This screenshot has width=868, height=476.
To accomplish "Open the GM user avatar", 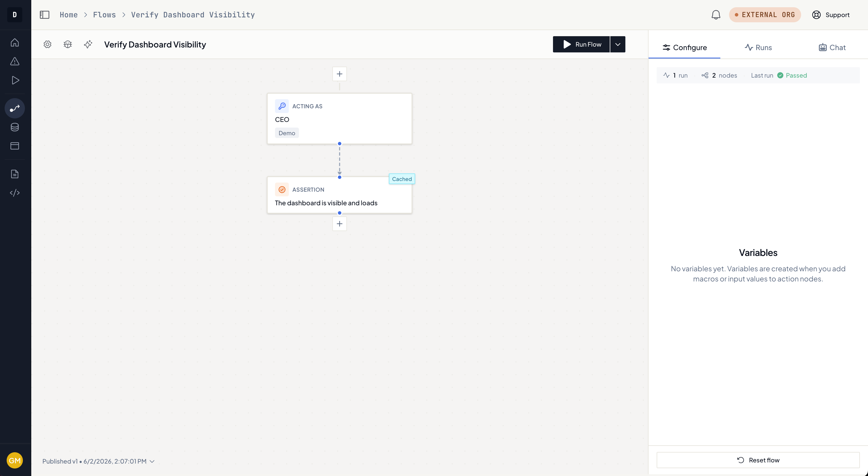I will coord(15,460).
